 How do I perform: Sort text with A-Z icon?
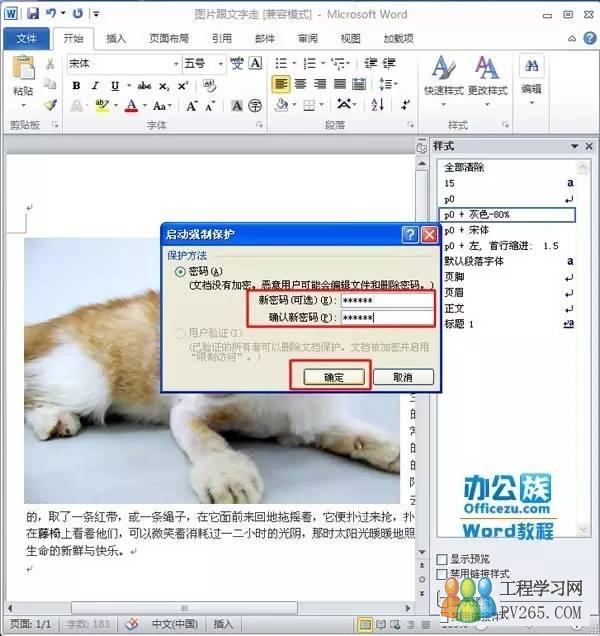(x=377, y=105)
